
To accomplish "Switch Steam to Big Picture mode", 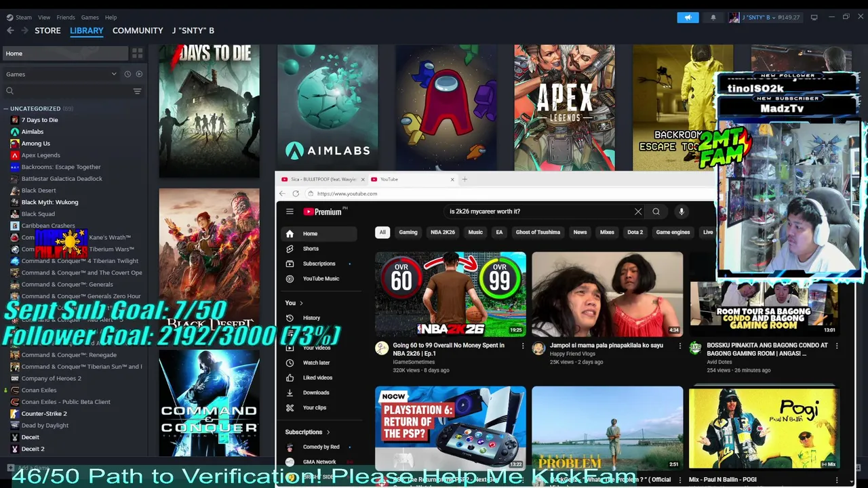I will point(814,17).
